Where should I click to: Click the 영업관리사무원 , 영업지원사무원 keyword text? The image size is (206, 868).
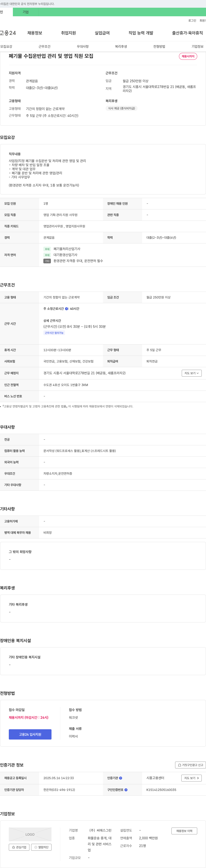(64, 226)
